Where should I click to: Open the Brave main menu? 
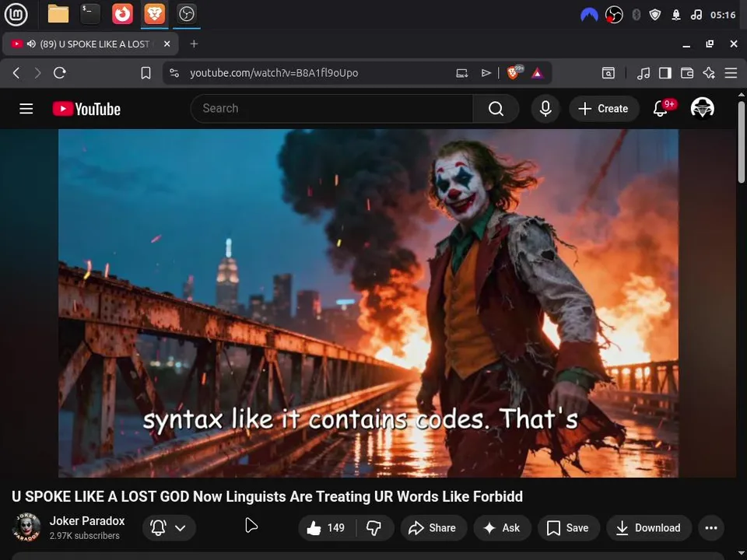731,73
